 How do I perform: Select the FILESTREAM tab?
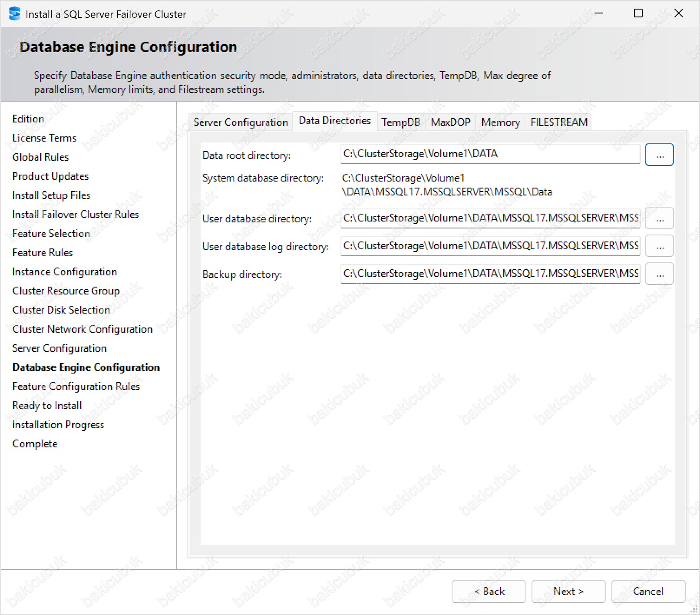(559, 122)
